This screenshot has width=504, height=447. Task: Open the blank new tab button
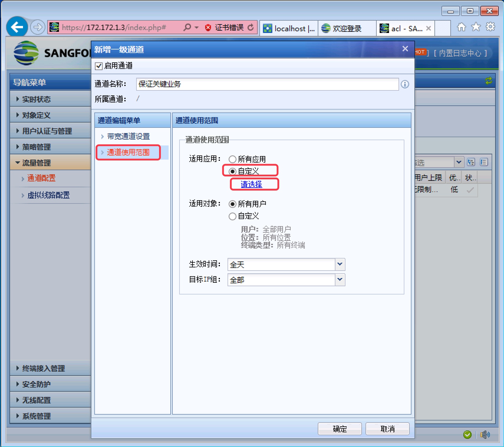[443, 28]
